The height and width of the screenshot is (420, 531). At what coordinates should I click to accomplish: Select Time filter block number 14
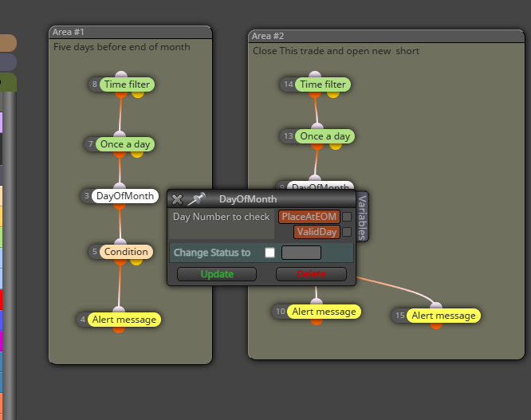point(323,84)
